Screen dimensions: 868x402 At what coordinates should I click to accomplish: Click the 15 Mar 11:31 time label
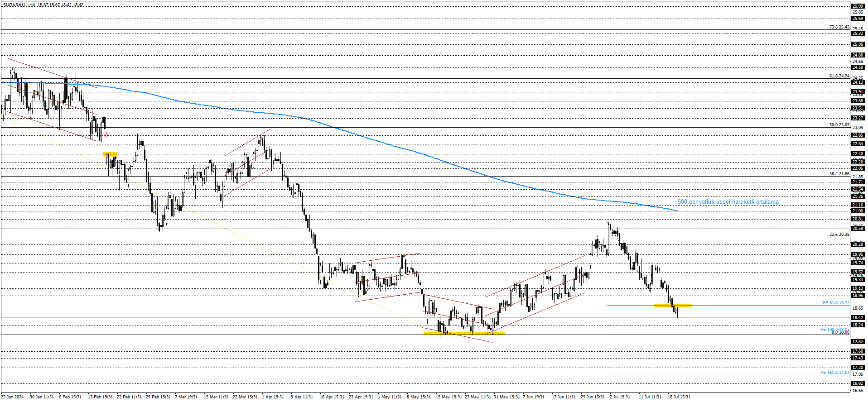coord(216,397)
